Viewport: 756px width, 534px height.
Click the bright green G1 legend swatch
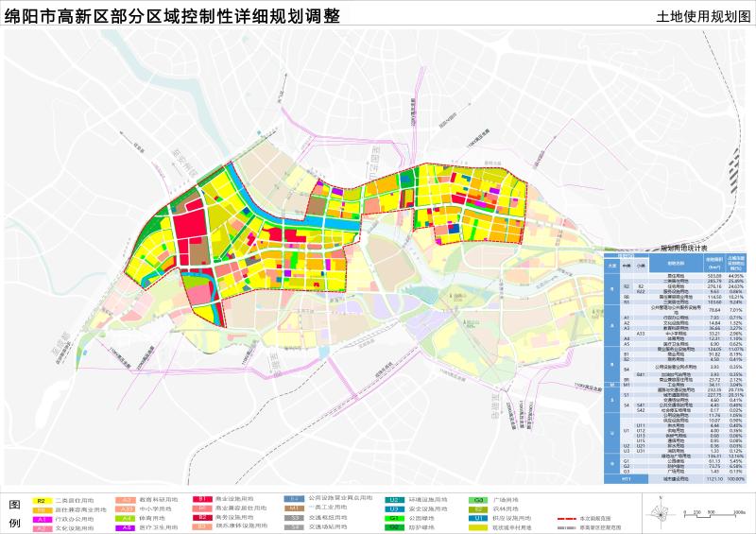pos(394,518)
